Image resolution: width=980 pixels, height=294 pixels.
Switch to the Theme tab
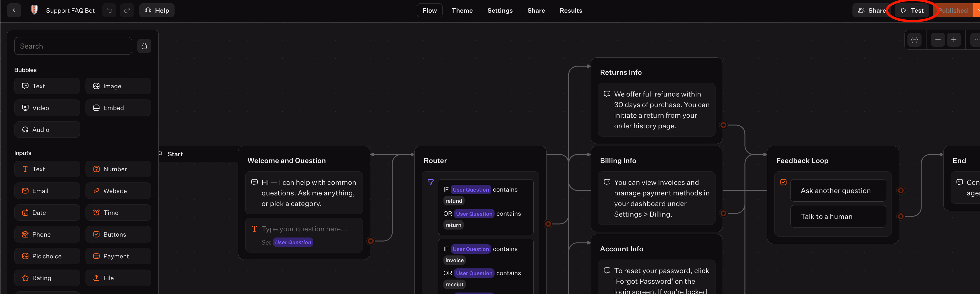(462, 10)
